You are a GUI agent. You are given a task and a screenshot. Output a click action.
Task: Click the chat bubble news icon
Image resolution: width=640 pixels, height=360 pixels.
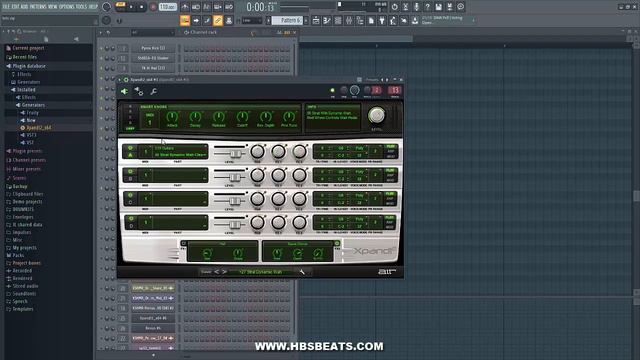[x=460, y=7]
